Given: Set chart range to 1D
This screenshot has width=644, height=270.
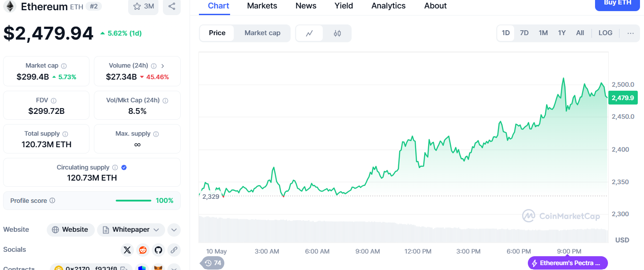Looking at the screenshot, I should [x=506, y=33].
